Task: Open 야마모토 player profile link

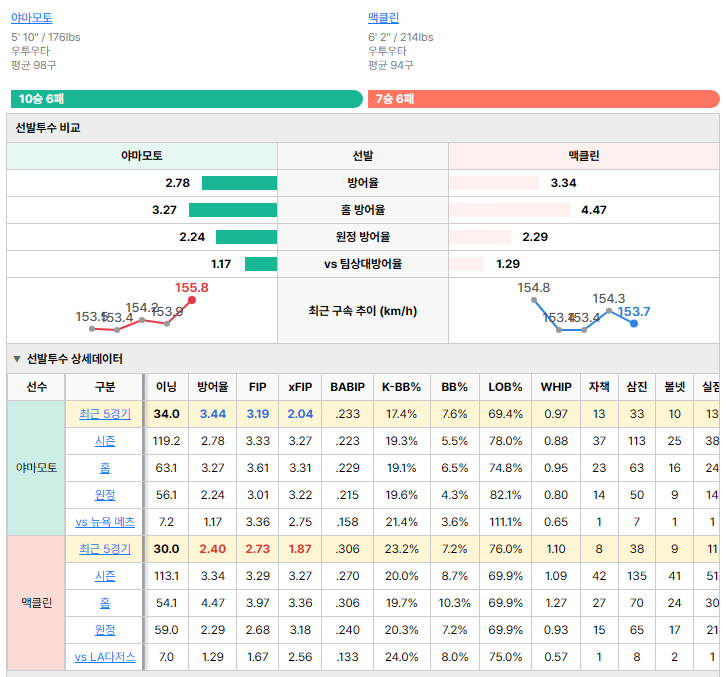Action: pos(31,18)
